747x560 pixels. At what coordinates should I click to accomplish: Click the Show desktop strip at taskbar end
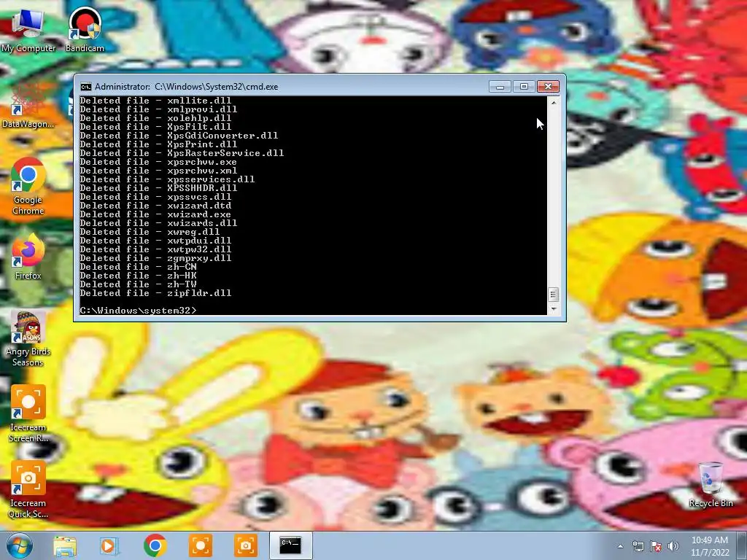[x=742, y=545]
